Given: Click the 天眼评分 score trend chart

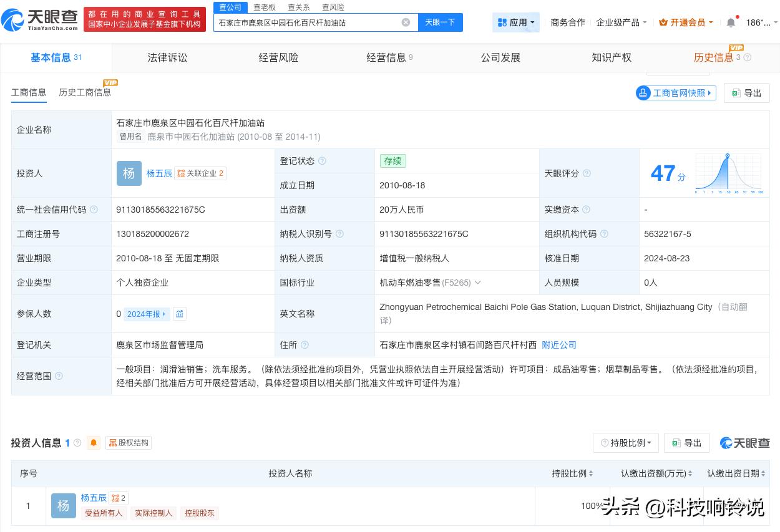Looking at the screenshot, I should pyautogui.click(x=728, y=173).
